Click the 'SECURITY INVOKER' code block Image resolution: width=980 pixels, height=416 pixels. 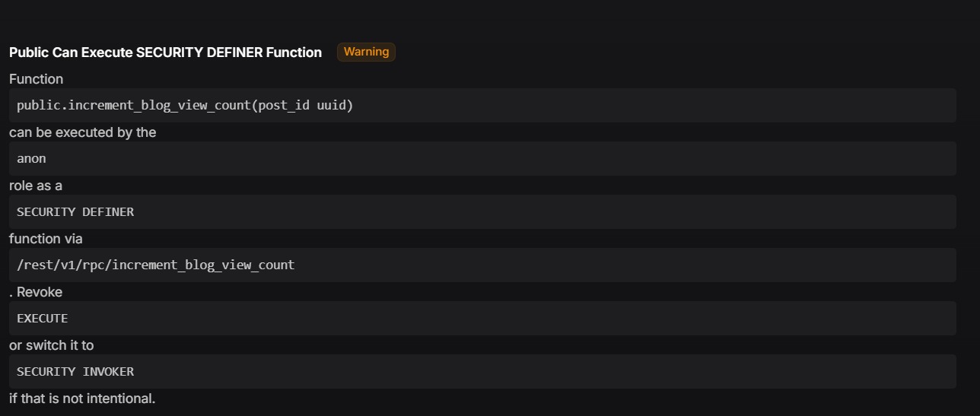[x=482, y=371]
